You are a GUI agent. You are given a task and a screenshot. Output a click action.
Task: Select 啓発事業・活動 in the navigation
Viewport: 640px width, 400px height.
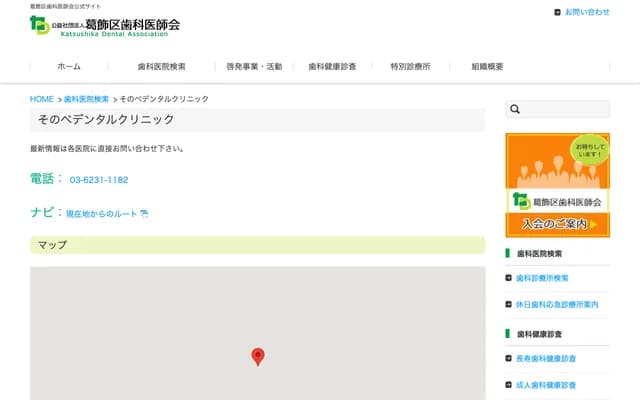click(254, 67)
